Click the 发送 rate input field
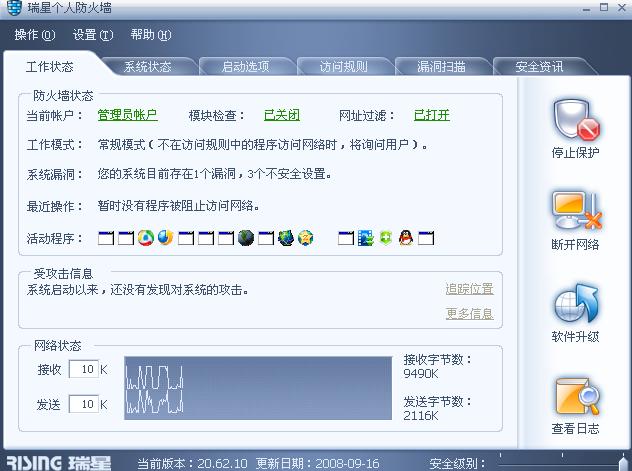Viewport: 632px width, 471px height. [x=83, y=404]
